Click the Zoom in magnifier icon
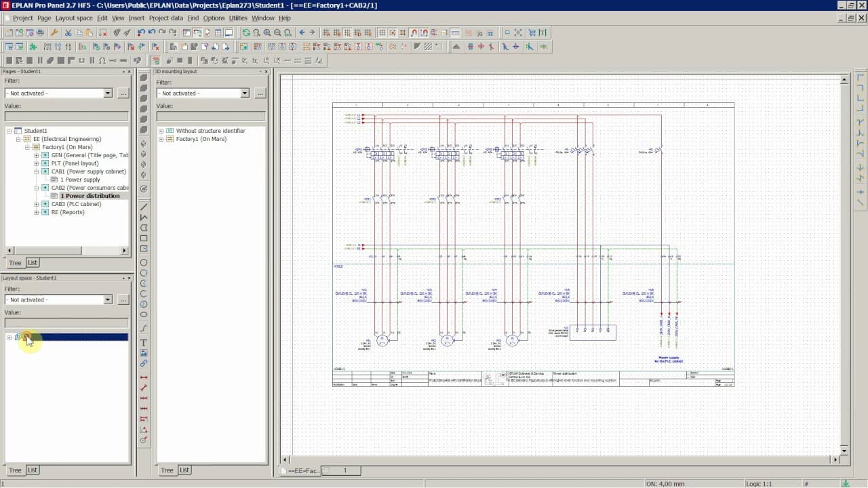The width and height of the screenshot is (868, 488). pos(267,32)
